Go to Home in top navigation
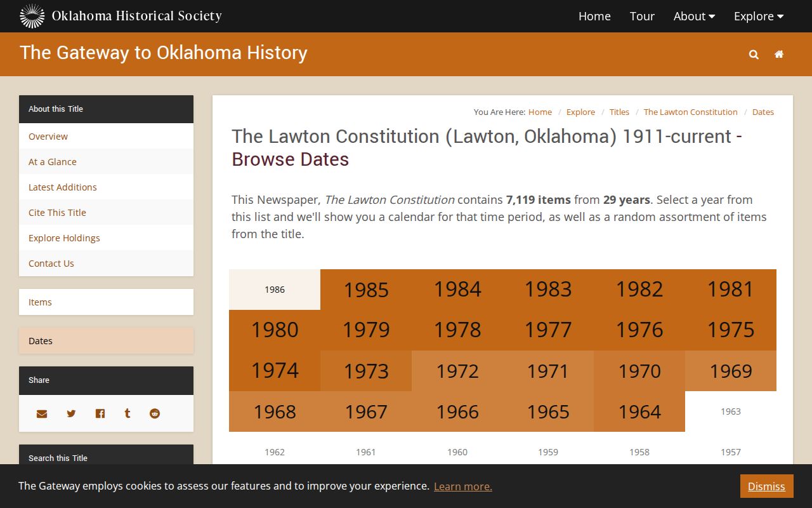The height and width of the screenshot is (508, 812). [x=594, y=16]
